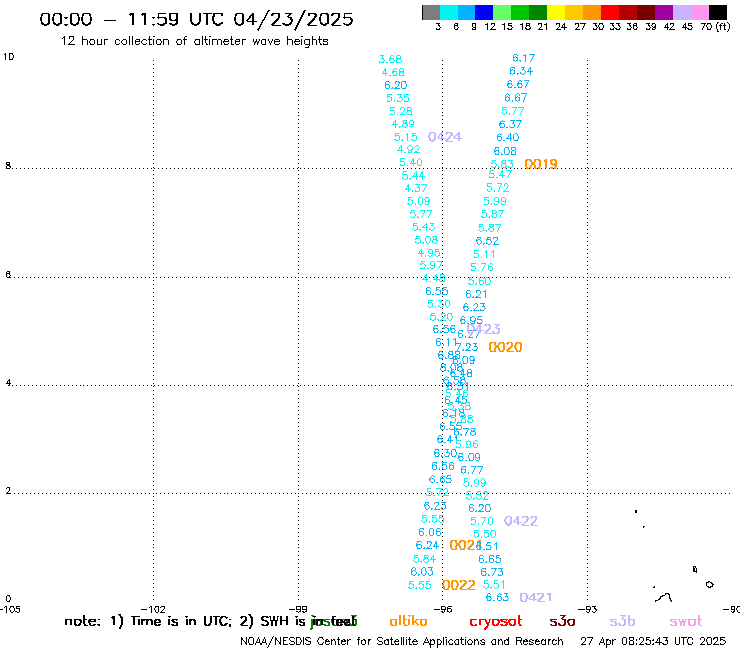This screenshot has width=740, height=650.
Task: Pick the lavender legend swatch
Action: pos(682,12)
